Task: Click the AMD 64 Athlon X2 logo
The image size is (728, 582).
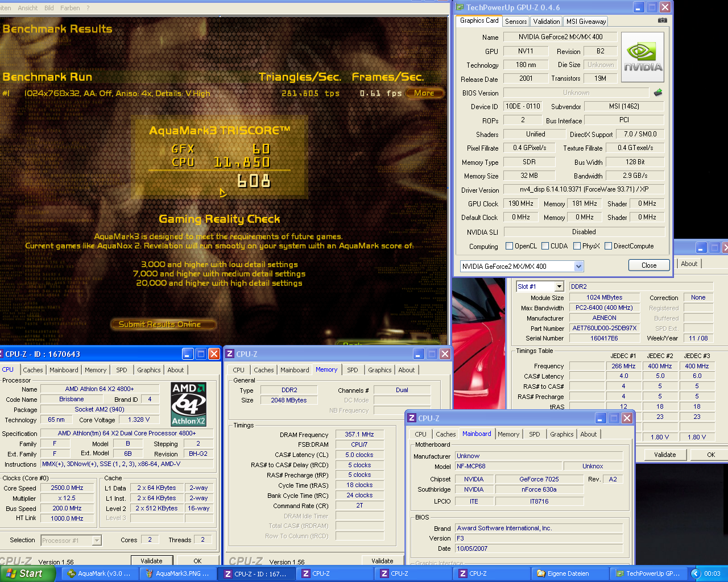Action: [189, 404]
